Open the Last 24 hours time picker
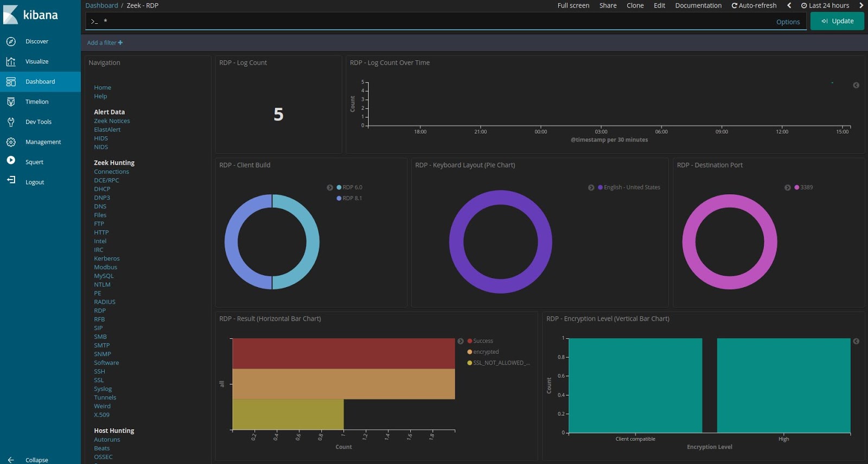 [825, 5]
